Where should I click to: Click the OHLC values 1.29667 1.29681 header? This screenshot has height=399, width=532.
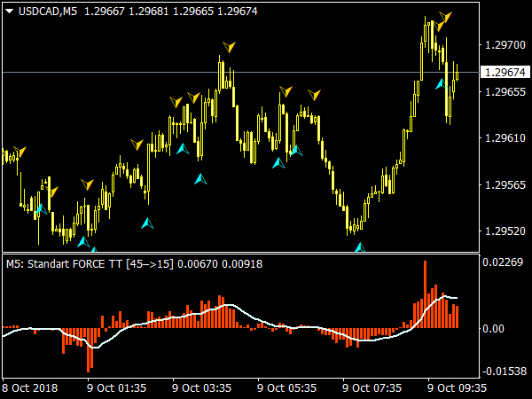(170, 12)
